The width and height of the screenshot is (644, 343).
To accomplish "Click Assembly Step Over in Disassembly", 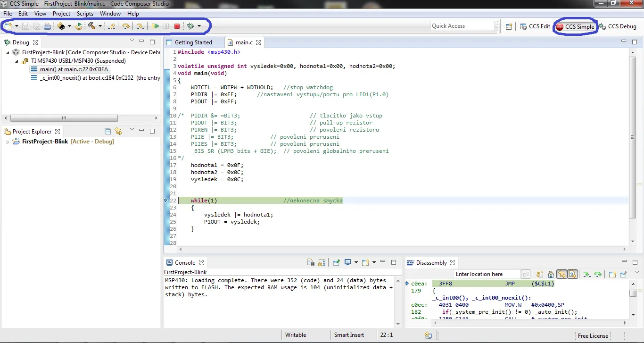I will tap(598, 274).
